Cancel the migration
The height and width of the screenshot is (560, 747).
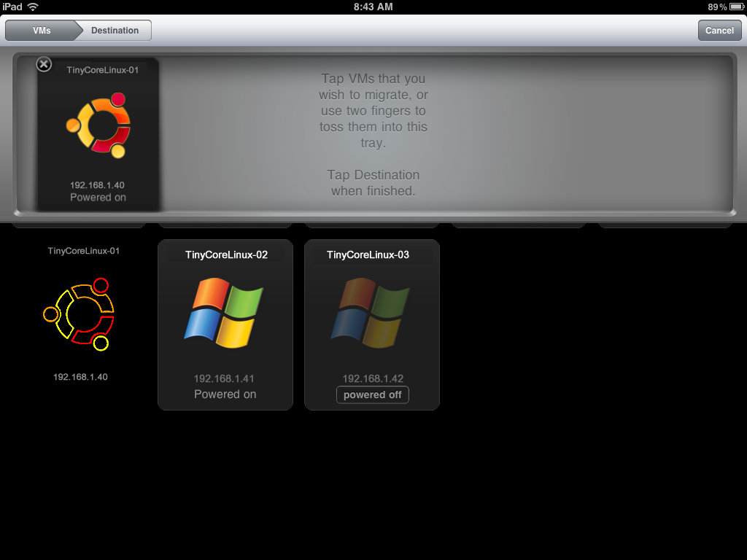(x=719, y=31)
